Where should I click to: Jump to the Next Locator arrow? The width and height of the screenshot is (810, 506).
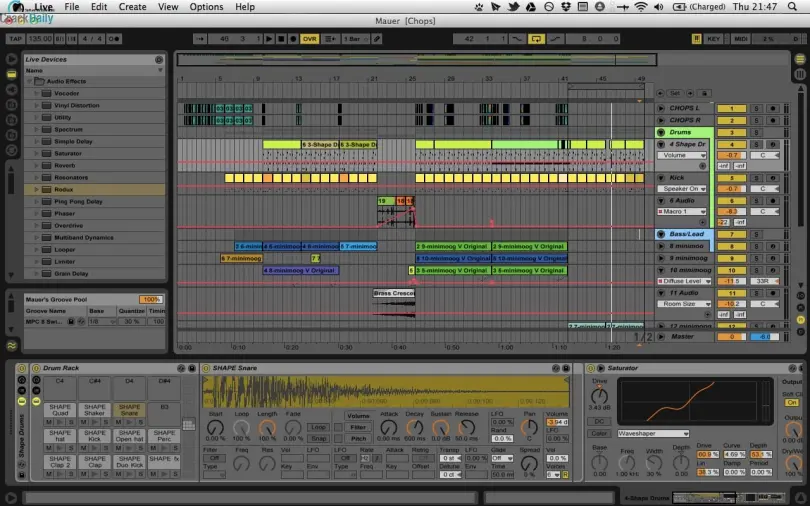690,93
